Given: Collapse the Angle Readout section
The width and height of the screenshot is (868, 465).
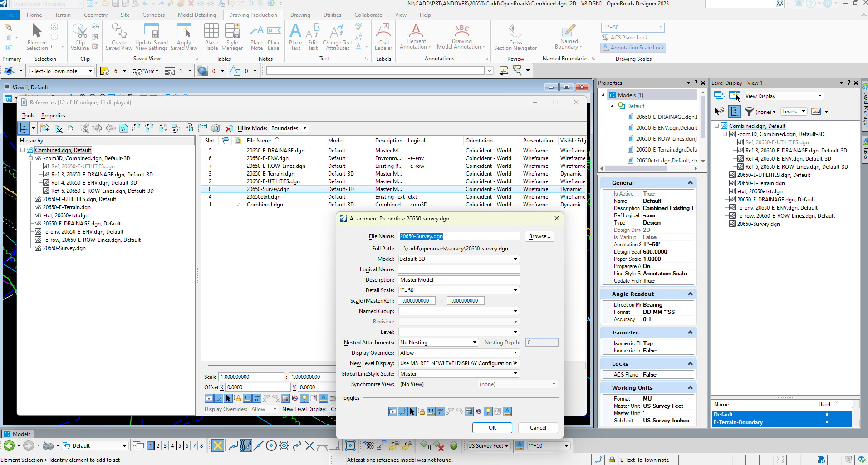Looking at the screenshot, I should click(690, 294).
